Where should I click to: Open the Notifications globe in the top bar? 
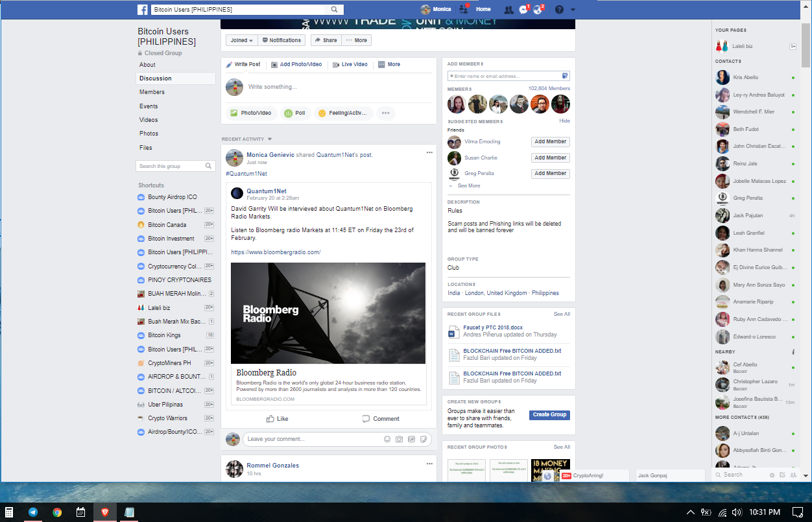point(538,10)
